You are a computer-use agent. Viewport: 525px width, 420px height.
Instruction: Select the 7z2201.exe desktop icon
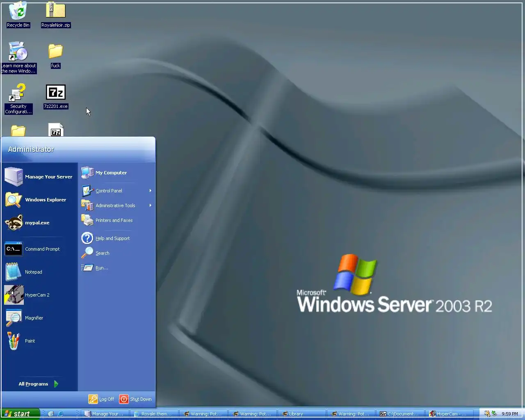(x=55, y=97)
